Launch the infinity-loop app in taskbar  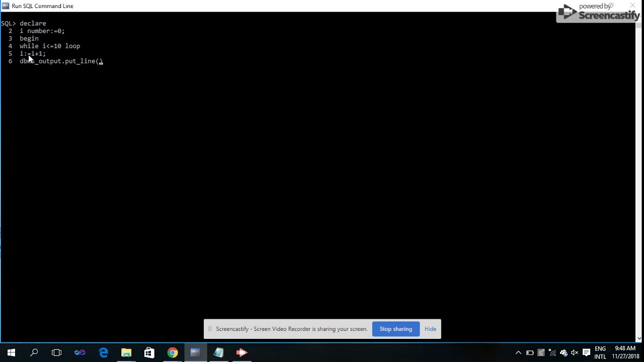[x=80, y=352]
